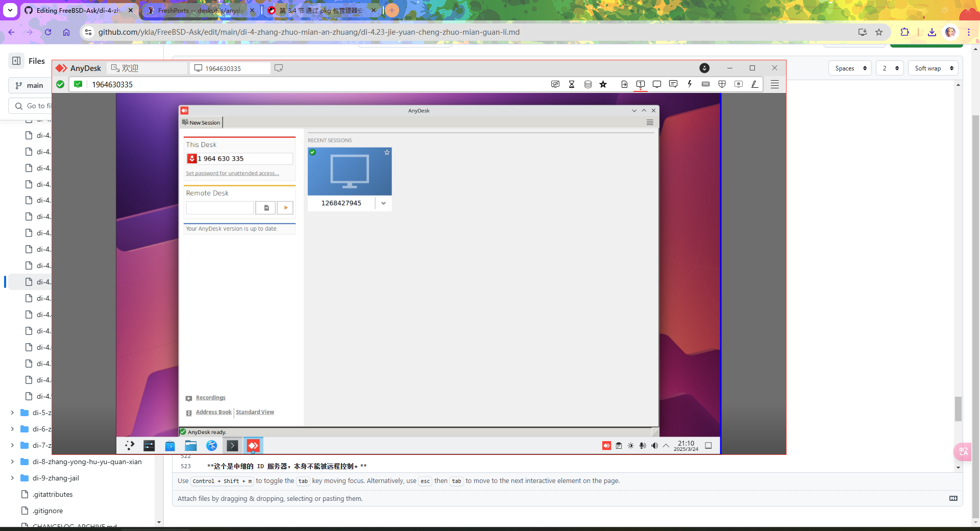
Task: Open Recordings link in remote AnyDesk
Action: click(210, 398)
